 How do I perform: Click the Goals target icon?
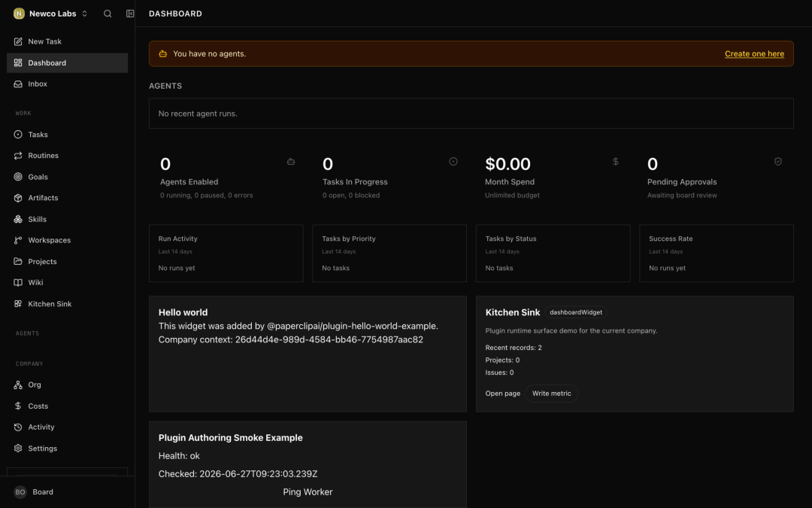tap(18, 177)
